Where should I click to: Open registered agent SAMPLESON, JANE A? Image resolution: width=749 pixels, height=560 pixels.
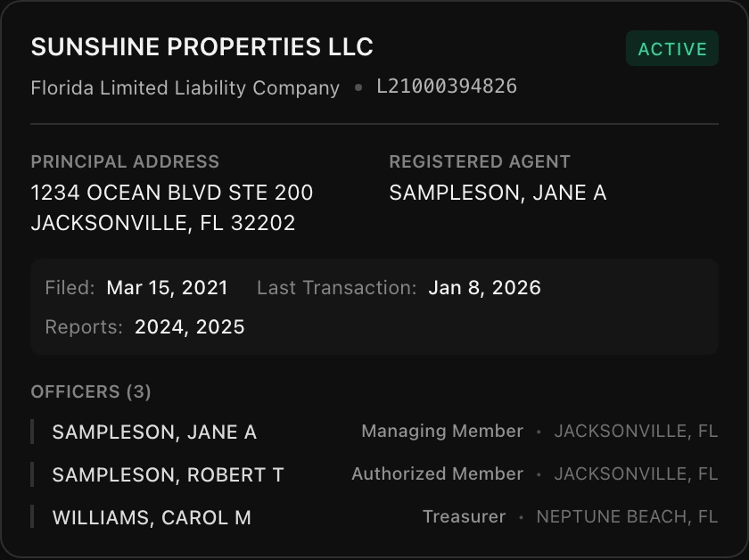(x=498, y=193)
